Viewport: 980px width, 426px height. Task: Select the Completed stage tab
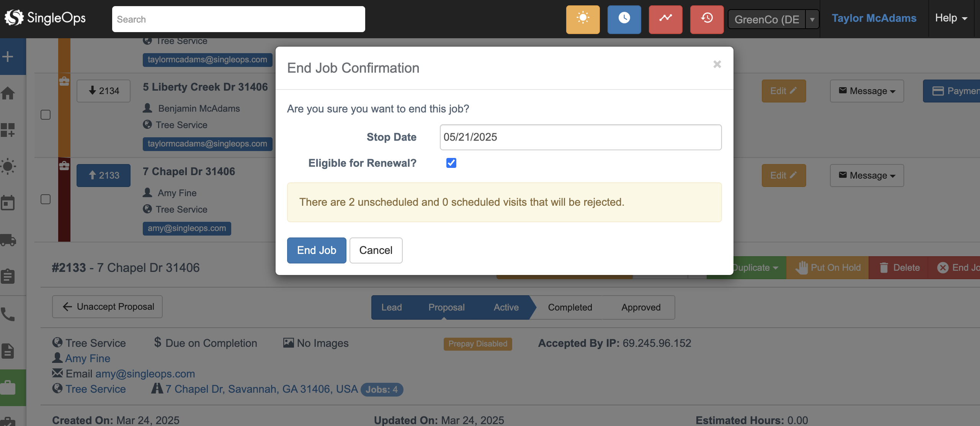pos(570,307)
